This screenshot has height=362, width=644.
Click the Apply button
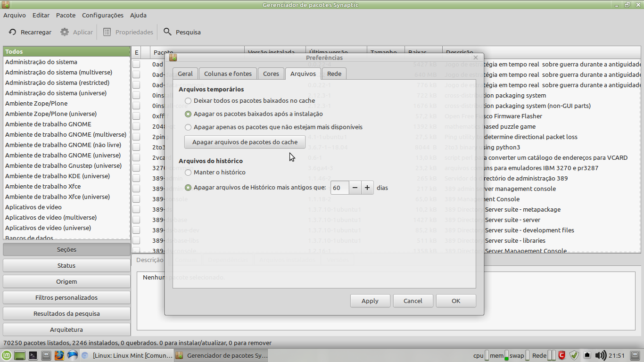pos(370,301)
